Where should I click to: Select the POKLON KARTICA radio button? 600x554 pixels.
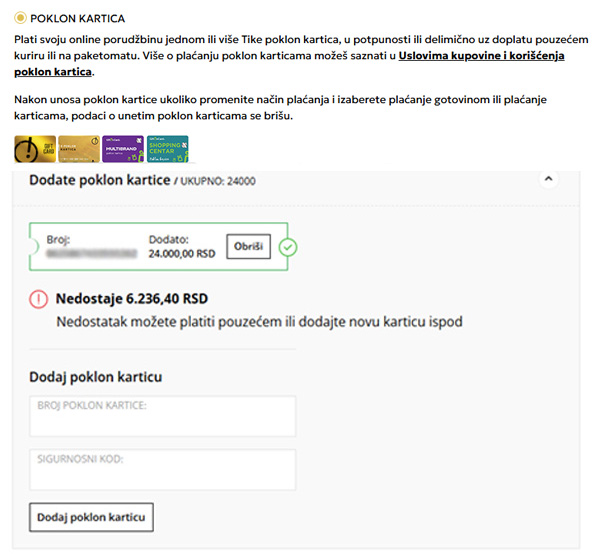[20, 18]
